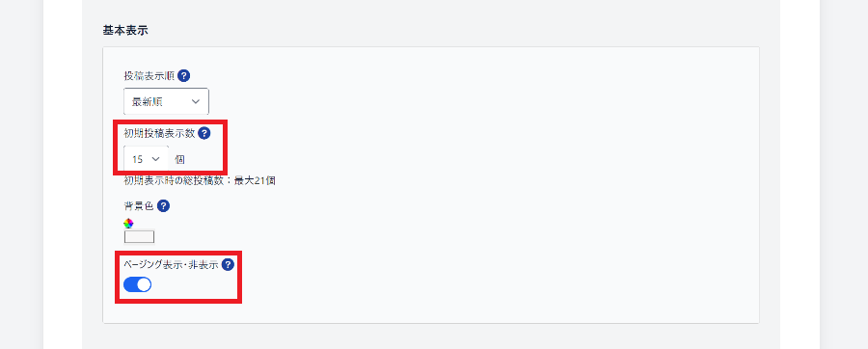Image resolution: width=868 pixels, height=349 pixels.
Task: Open help icon beside 投稿表示順
Action: click(184, 76)
